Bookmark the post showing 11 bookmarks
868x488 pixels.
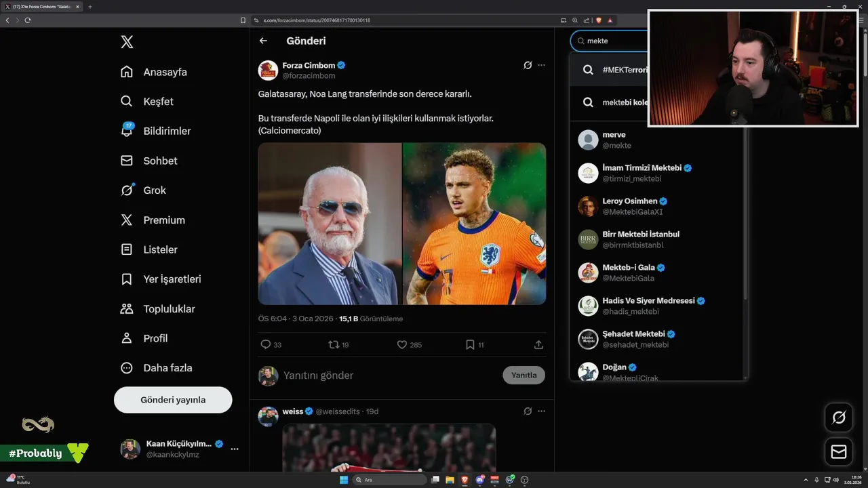click(470, 344)
